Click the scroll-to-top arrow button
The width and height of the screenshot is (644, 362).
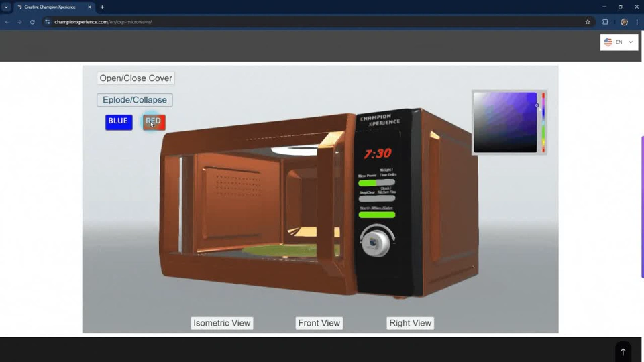coord(623,351)
